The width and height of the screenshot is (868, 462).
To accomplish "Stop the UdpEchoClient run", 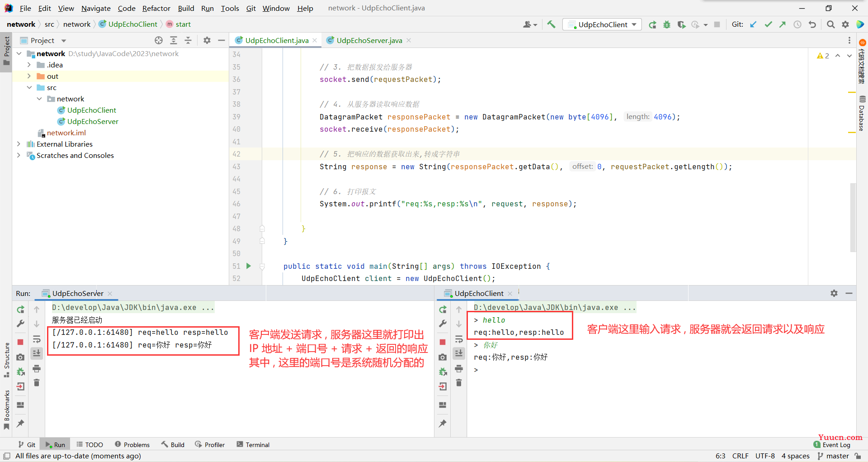I will (443, 342).
